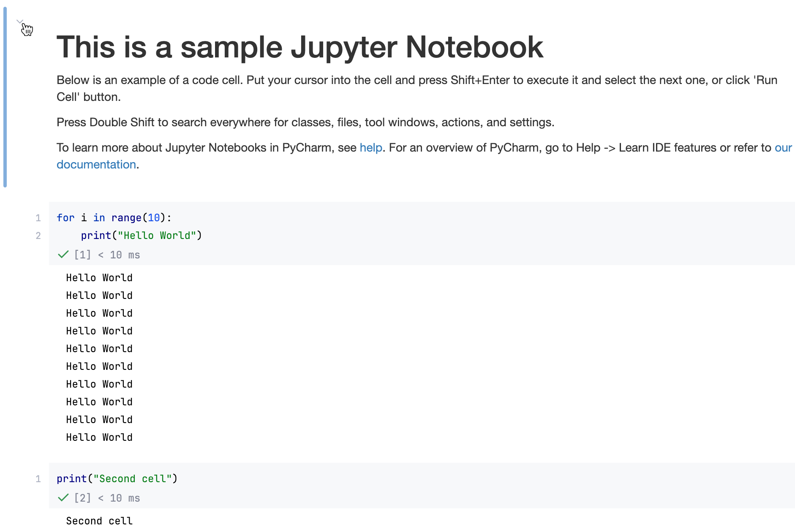795x532 pixels.
Task: Click green success checkmark of first code cell
Action: [63, 254]
